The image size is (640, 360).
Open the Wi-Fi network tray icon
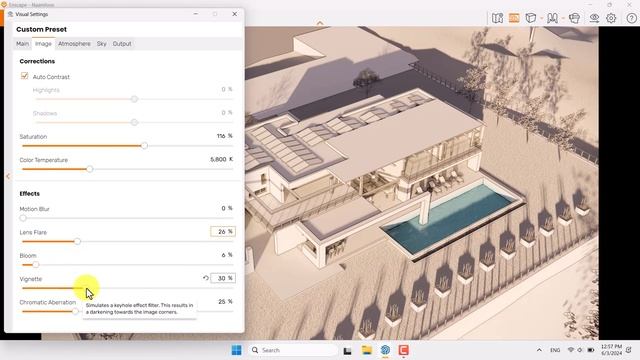pyautogui.click(x=571, y=350)
